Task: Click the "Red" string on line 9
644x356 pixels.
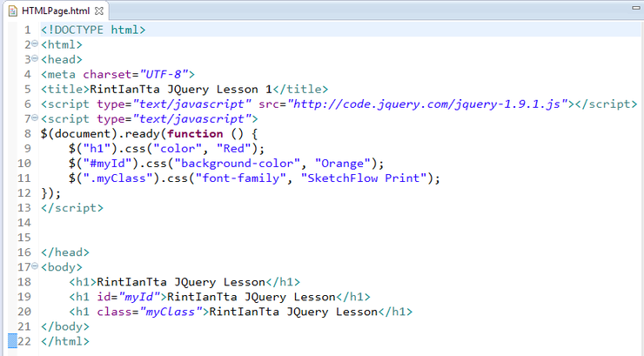Action: 233,149
